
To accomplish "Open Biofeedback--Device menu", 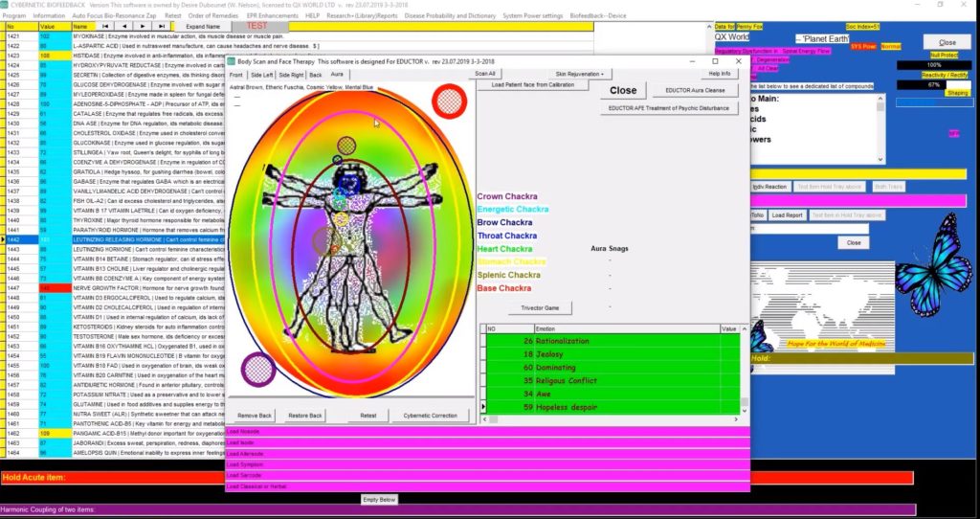I will (597, 15).
